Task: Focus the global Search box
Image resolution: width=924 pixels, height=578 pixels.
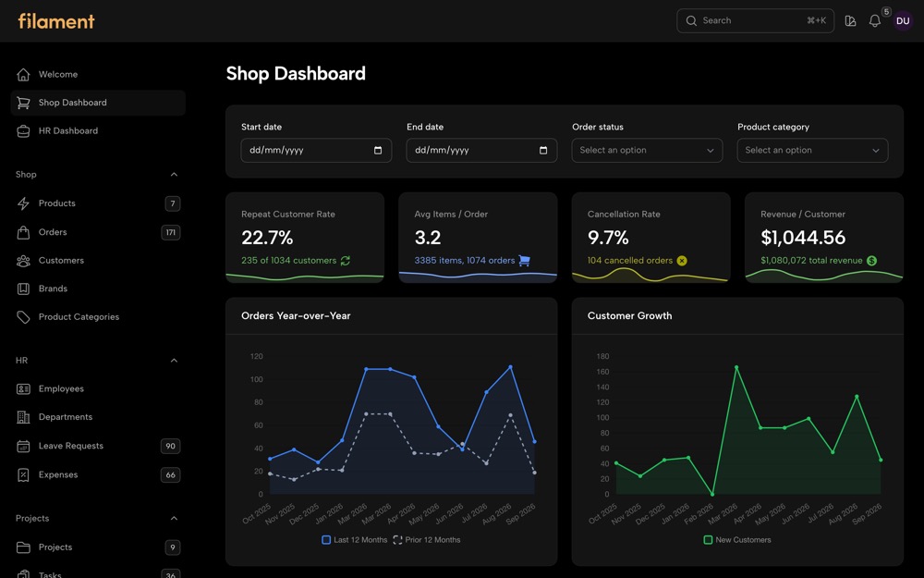Action: coord(755,20)
